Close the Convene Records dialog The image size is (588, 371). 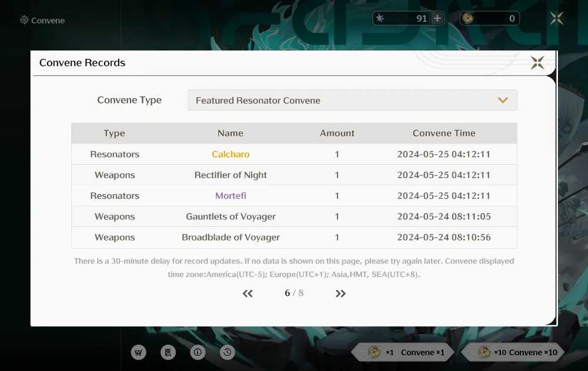537,63
